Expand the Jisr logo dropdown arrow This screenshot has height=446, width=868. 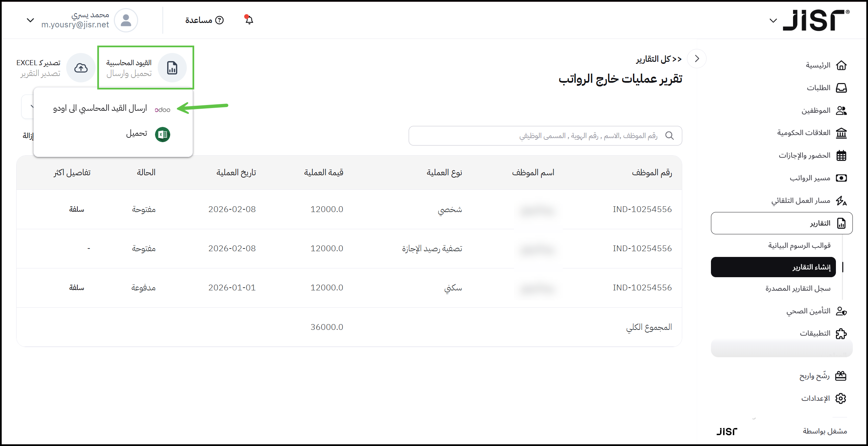click(x=773, y=21)
